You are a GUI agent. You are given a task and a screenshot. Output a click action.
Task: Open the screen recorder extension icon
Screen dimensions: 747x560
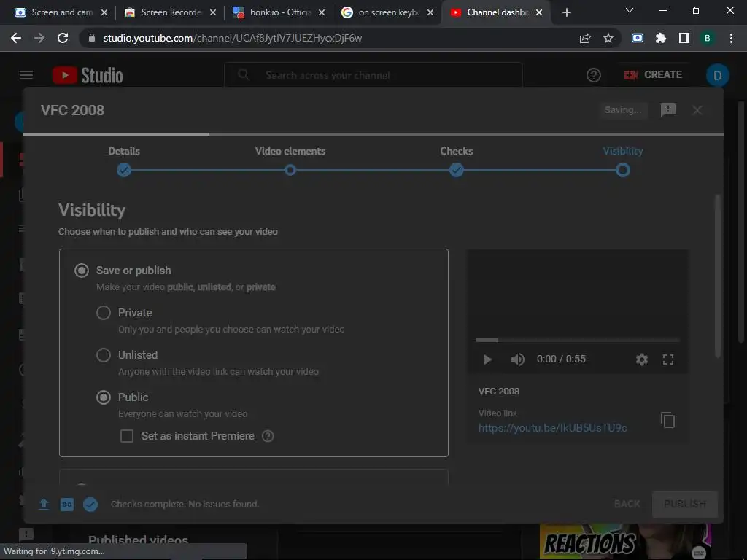638,38
